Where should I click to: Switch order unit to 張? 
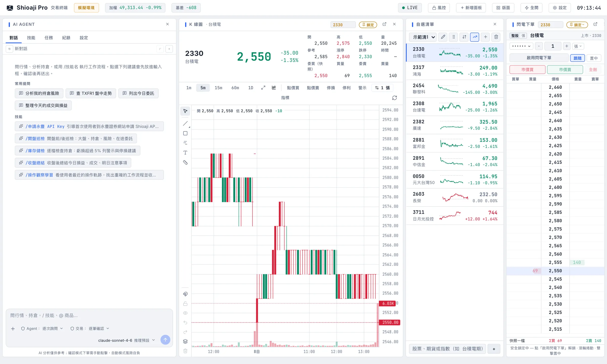point(523,36)
